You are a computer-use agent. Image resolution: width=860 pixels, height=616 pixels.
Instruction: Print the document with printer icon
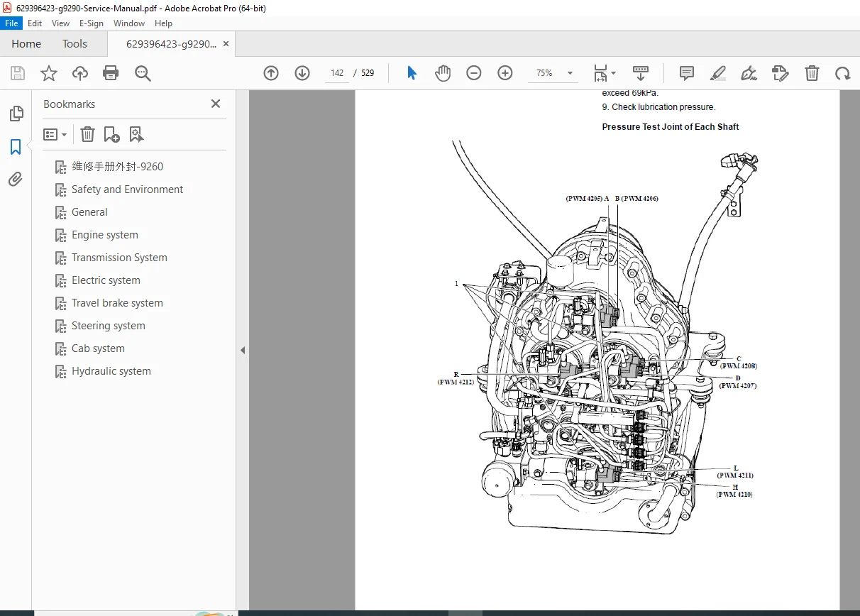[x=111, y=73]
